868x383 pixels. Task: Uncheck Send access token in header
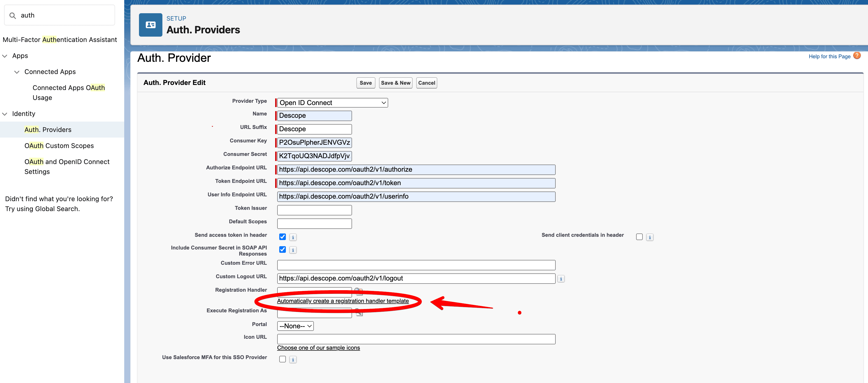click(282, 237)
